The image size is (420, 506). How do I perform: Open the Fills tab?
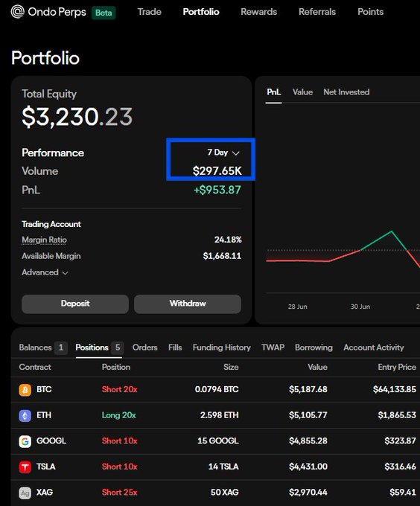tap(175, 348)
